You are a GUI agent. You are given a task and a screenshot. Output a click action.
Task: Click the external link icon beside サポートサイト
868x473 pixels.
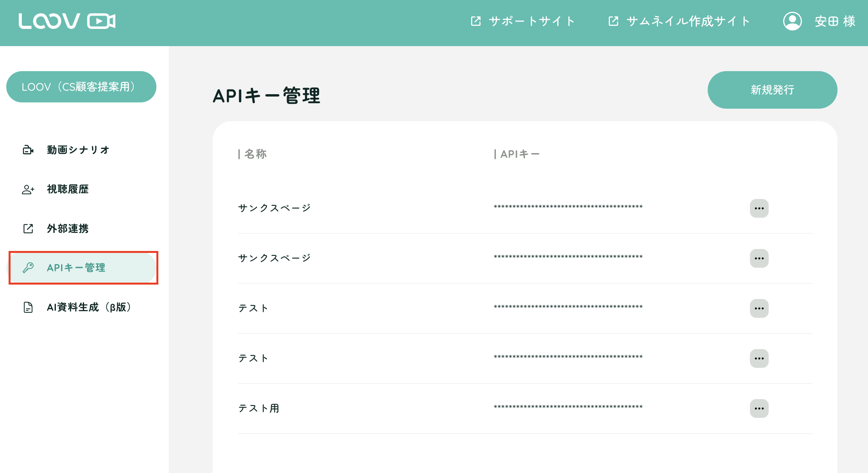pos(476,21)
